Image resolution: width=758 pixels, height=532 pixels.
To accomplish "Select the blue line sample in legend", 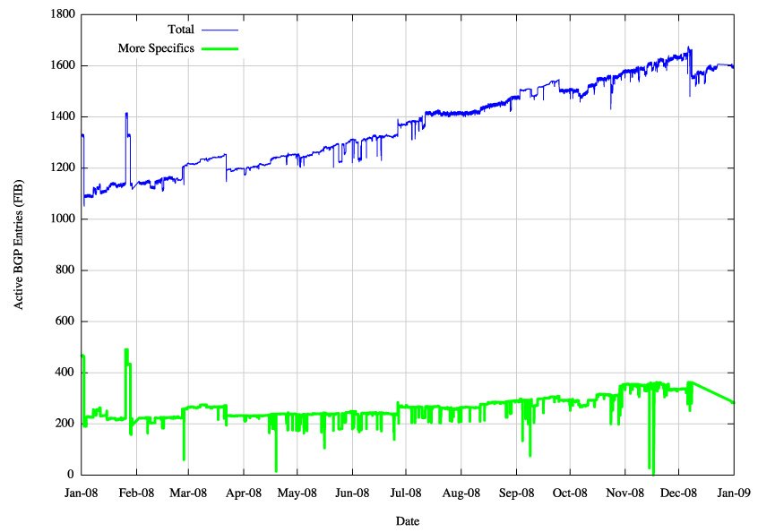I will click(x=220, y=30).
